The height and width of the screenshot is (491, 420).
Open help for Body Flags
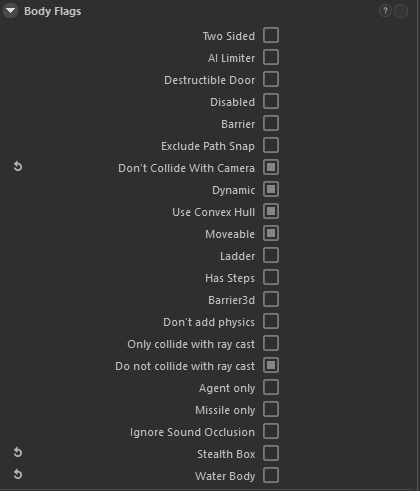click(x=385, y=11)
